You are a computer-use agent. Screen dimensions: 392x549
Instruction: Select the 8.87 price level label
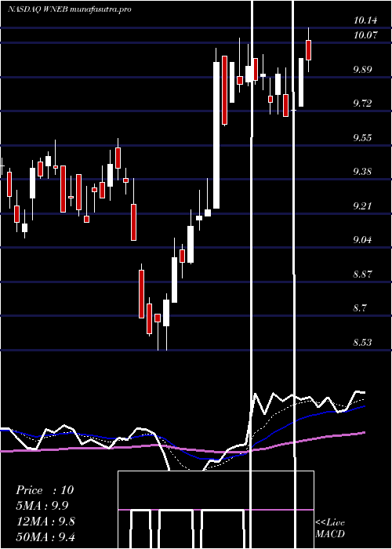(362, 274)
